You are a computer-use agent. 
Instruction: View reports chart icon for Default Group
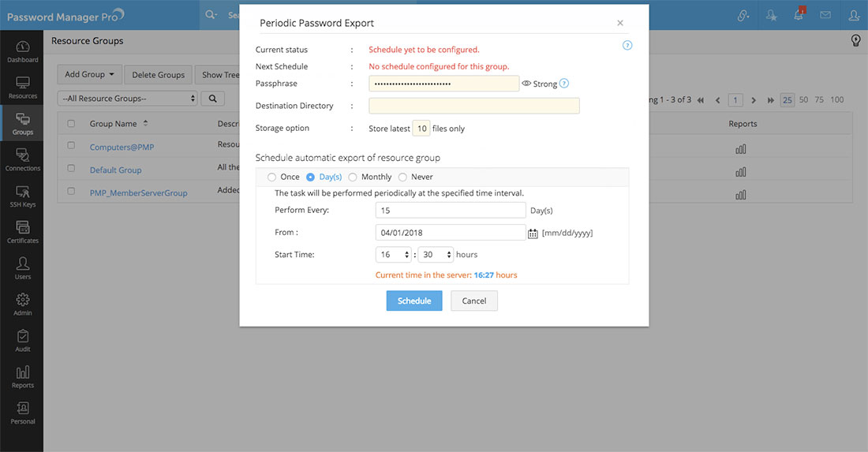pos(740,171)
